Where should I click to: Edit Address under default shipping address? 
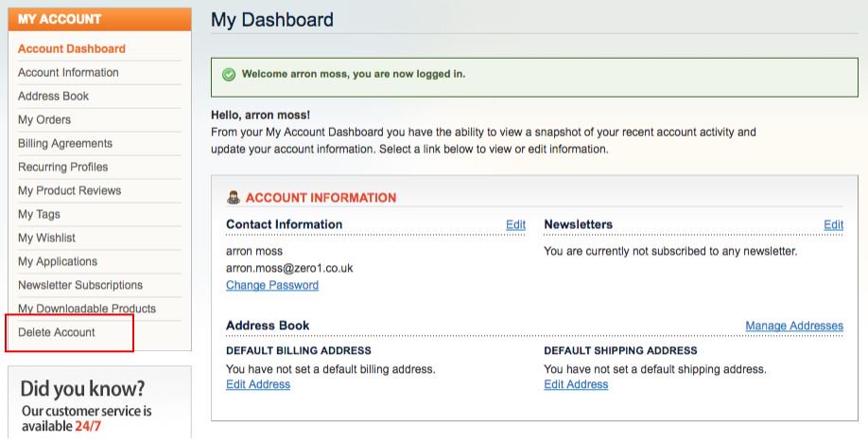(576, 384)
